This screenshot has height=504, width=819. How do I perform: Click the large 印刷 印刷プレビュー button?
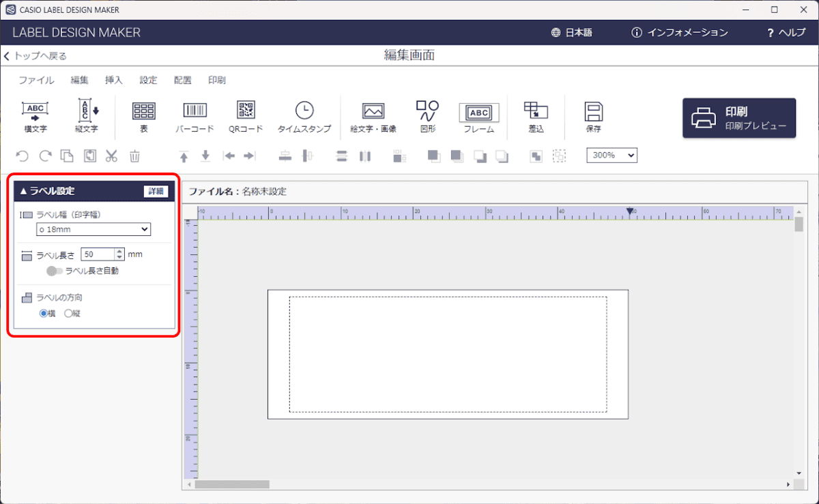[x=739, y=118]
